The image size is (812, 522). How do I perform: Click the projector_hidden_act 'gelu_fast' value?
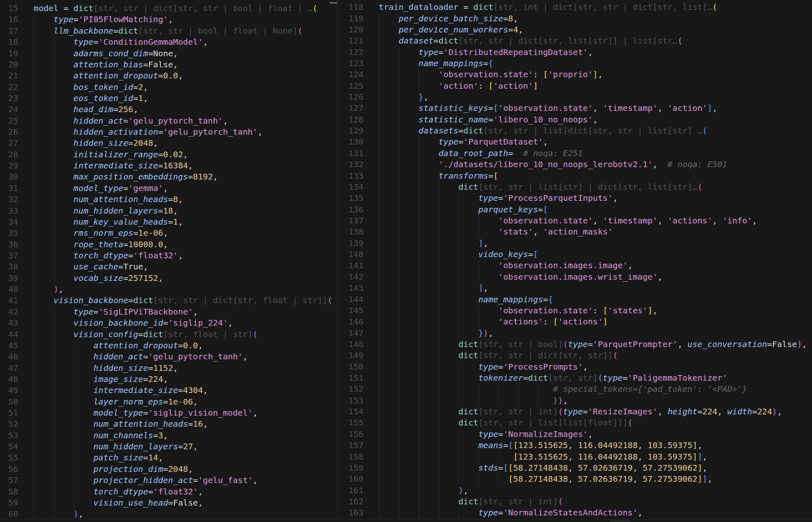coord(226,480)
